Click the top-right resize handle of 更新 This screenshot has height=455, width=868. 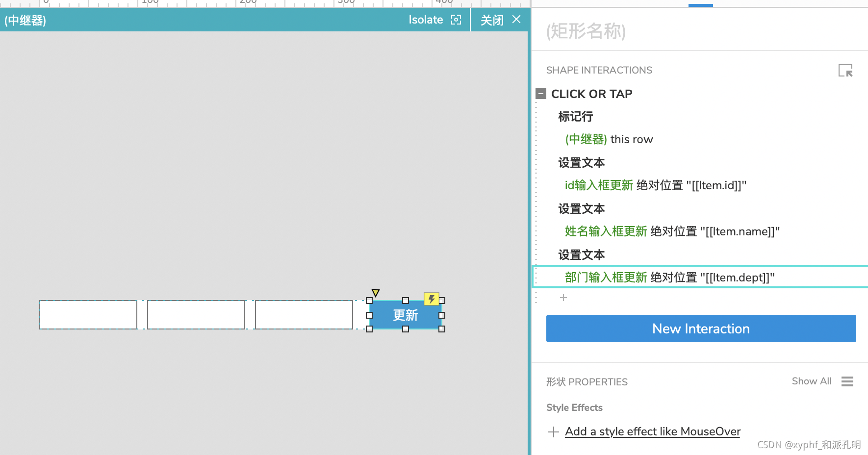click(x=442, y=301)
